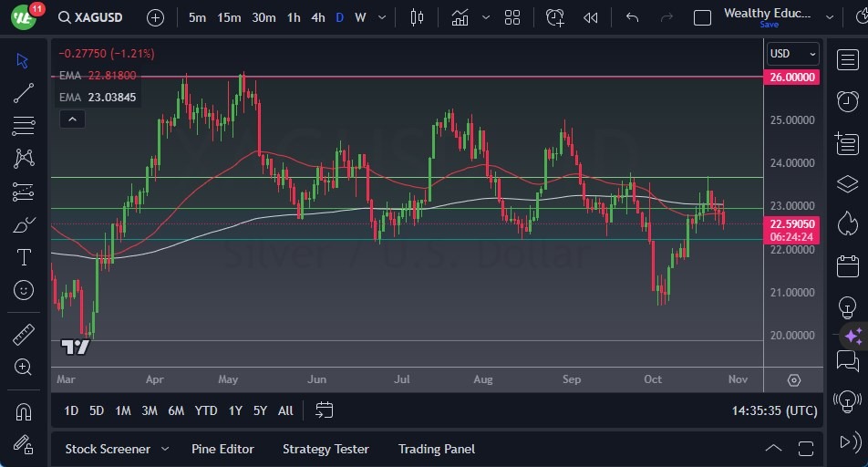Image resolution: width=868 pixels, height=467 pixels.
Task: Open the Fibonacci retracement tool
Action: click(x=24, y=126)
